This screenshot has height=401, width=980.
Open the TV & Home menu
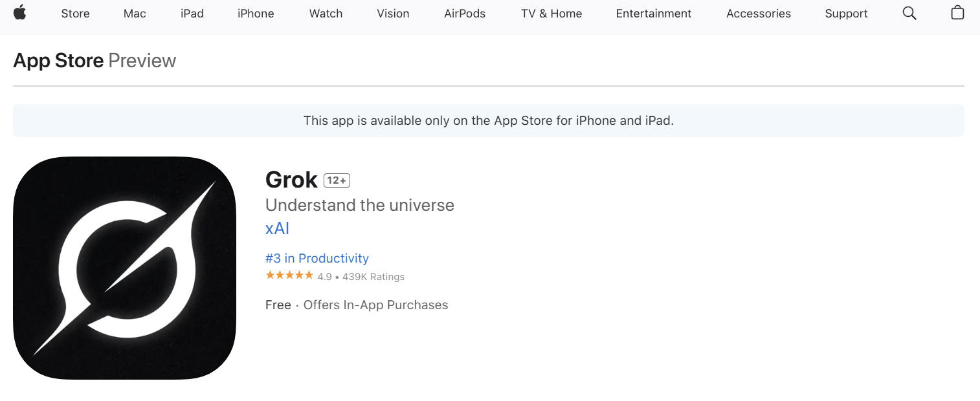point(551,14)
